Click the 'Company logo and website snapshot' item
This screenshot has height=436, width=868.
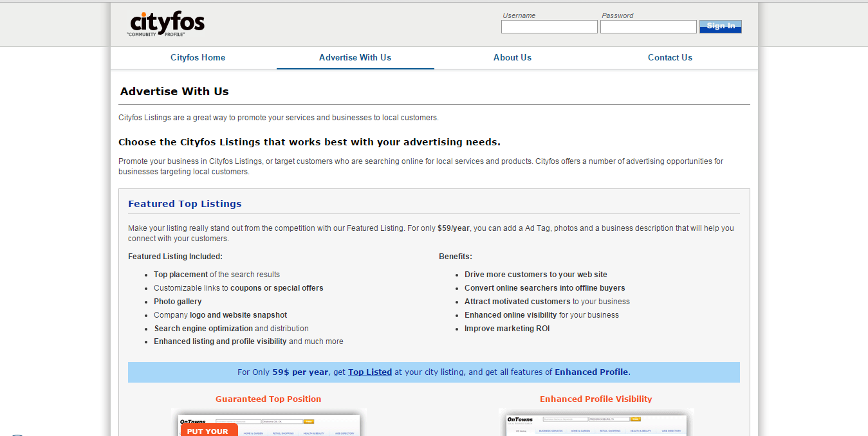pos(221,315)
